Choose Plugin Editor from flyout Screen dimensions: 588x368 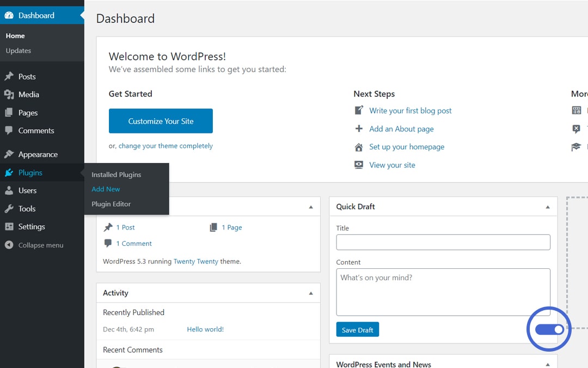coord(111,204)
